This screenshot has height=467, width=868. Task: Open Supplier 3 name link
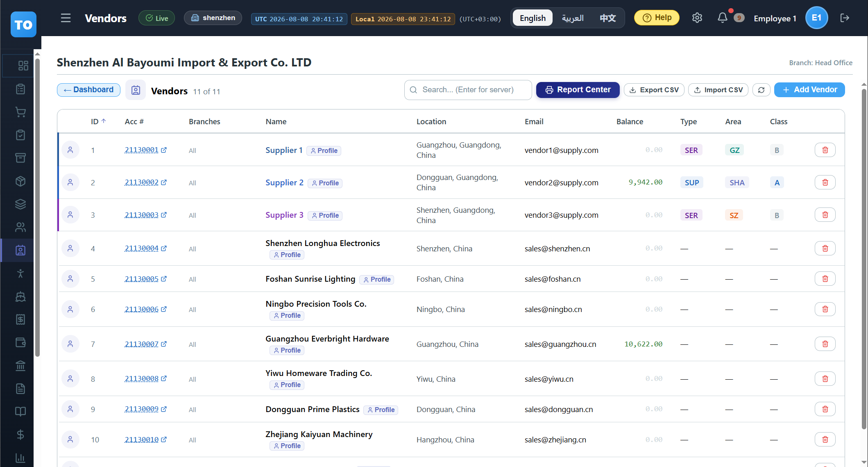[284, 215]
